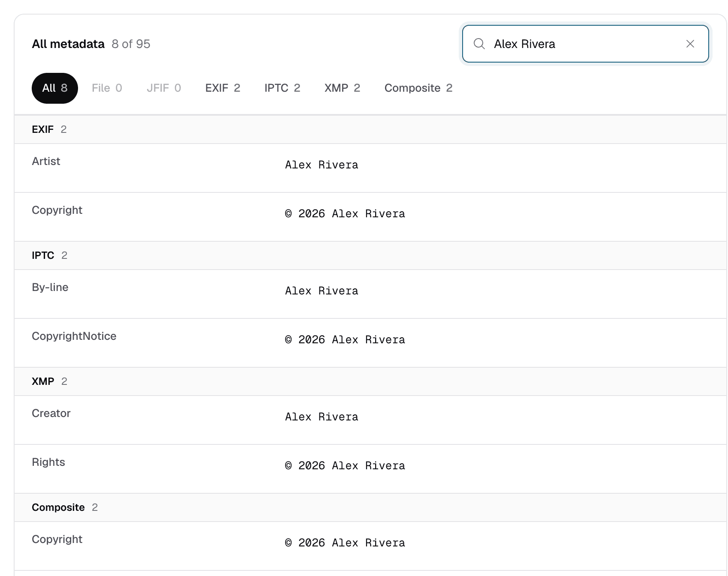Select the All 8 filter tab

pos(55,88)
